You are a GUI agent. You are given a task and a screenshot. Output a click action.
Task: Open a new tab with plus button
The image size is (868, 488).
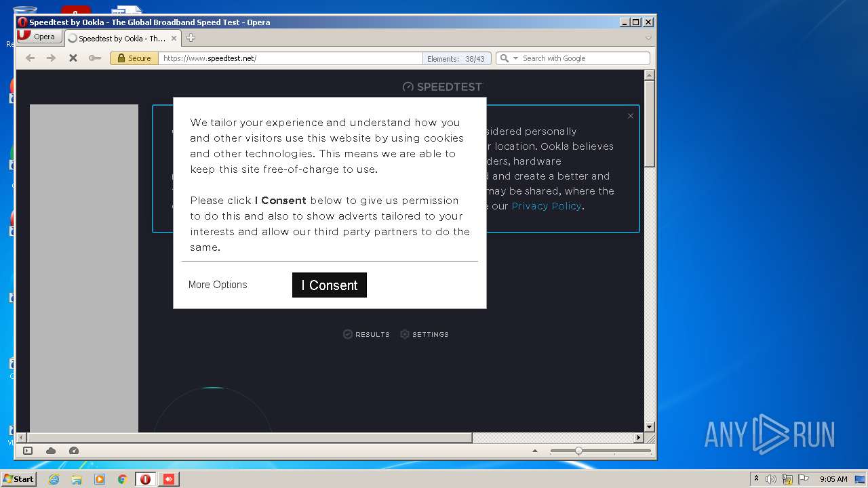coord(191,38)
